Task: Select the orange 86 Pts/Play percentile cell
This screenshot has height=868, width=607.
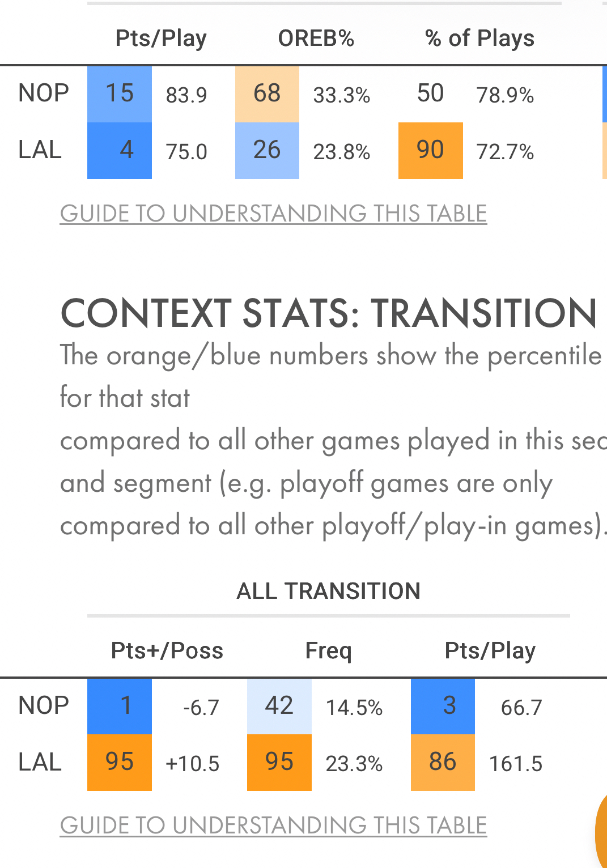Action: tap(443, 762)
